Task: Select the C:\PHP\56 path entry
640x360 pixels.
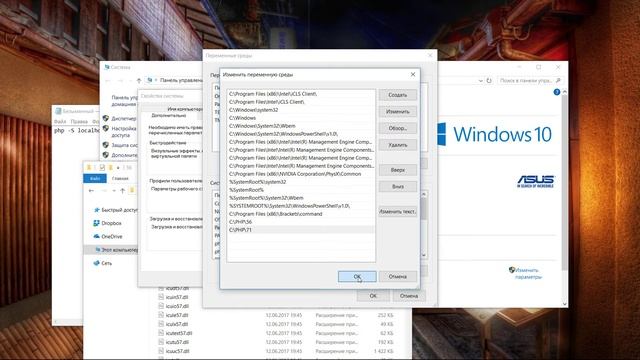Action: click(301, 222)
